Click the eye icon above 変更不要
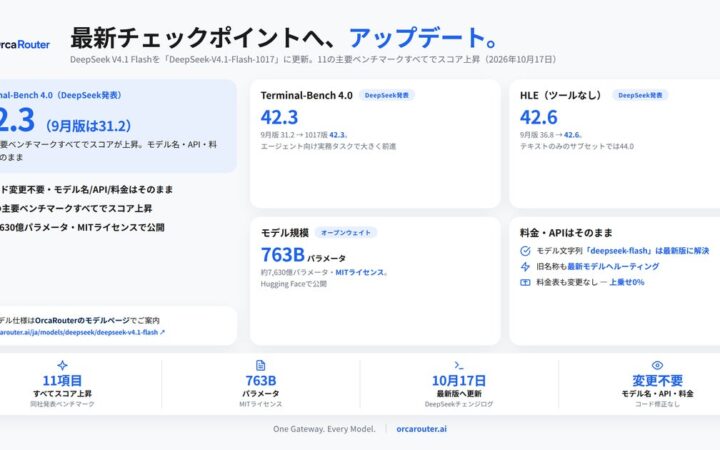This screenshot has height=450, width=720. click(657, 365)
